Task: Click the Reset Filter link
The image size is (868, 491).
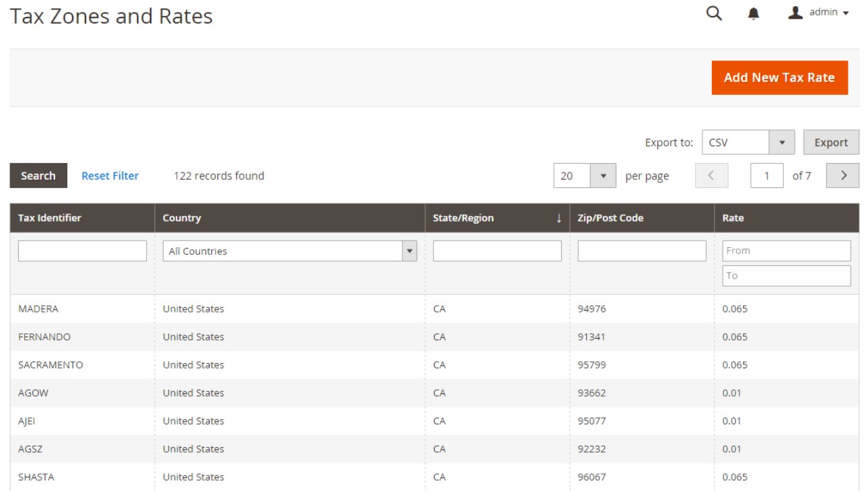Action: point(110,176)
